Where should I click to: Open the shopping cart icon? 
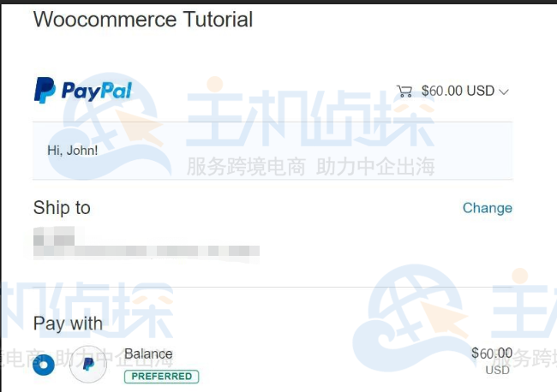click(404, 92)
